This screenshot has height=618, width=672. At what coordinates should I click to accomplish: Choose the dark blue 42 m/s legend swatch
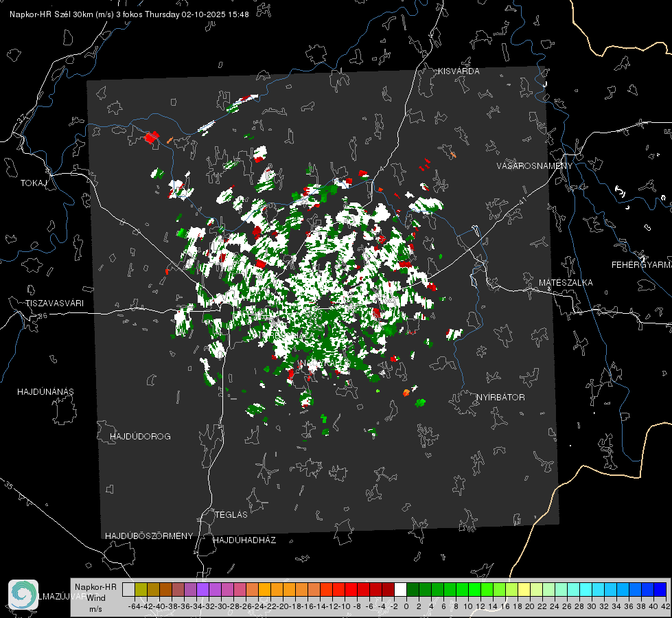660,589
